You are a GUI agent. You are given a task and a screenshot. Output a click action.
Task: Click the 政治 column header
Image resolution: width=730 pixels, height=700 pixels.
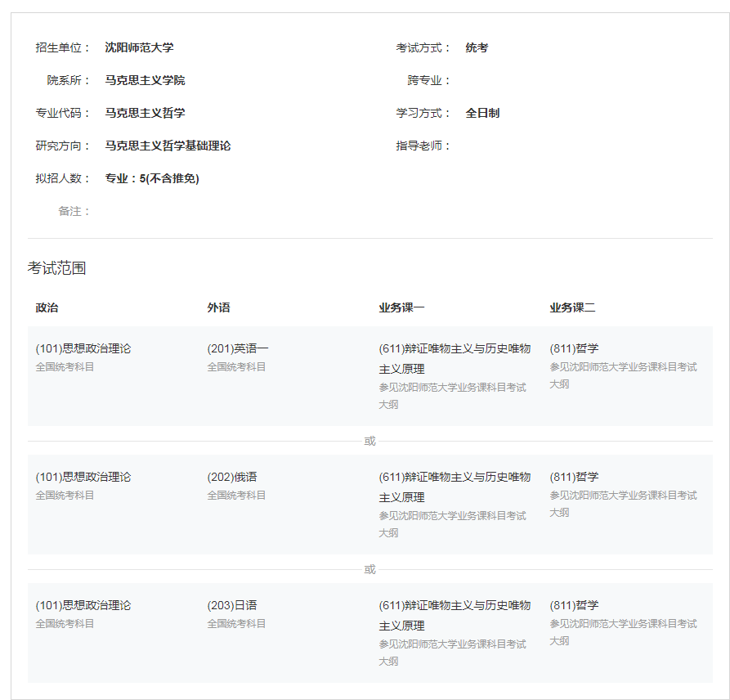pyautogui.click(x=47, y=307)
